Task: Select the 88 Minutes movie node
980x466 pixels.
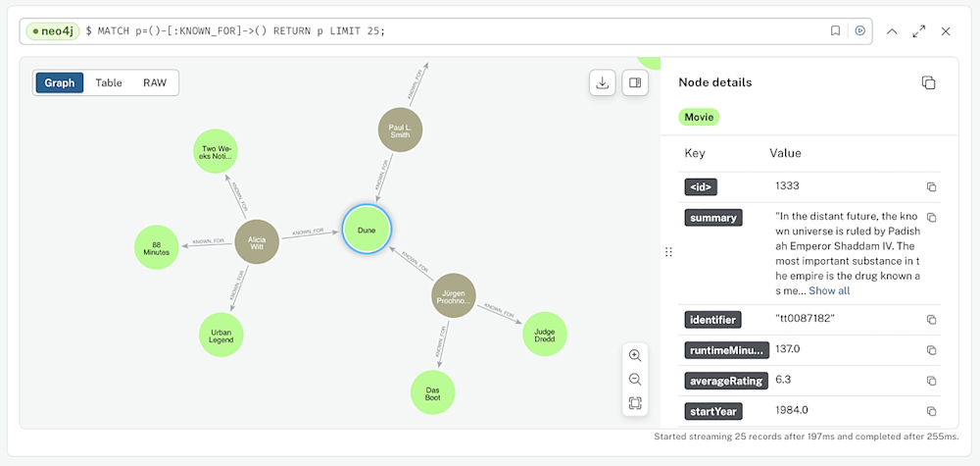Action: click(156, 247)
